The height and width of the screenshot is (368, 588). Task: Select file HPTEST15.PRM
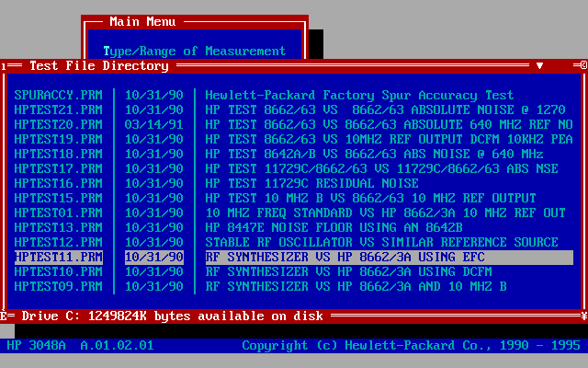click(x=59, y=198)
